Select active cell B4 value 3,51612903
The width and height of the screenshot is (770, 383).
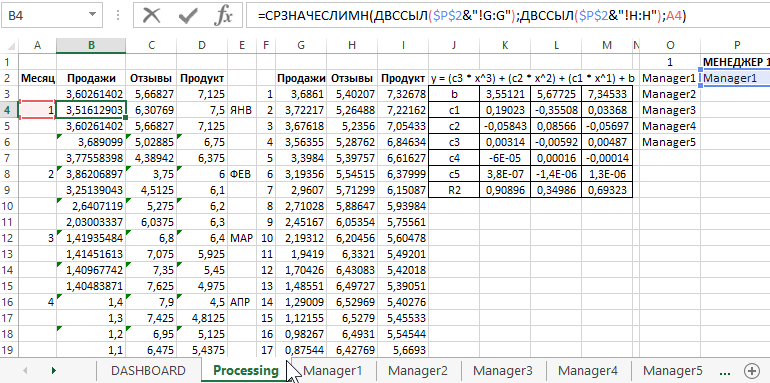pyautogui.click(x=91, y=110)
